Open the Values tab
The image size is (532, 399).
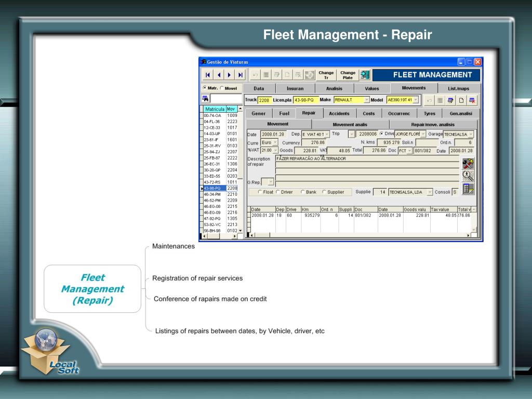tap(372, 88)
